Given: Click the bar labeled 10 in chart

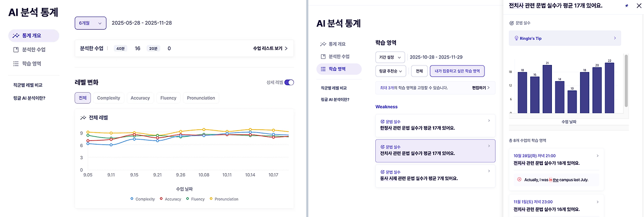Looking at the screenshot, I should (x=572, y=102).
